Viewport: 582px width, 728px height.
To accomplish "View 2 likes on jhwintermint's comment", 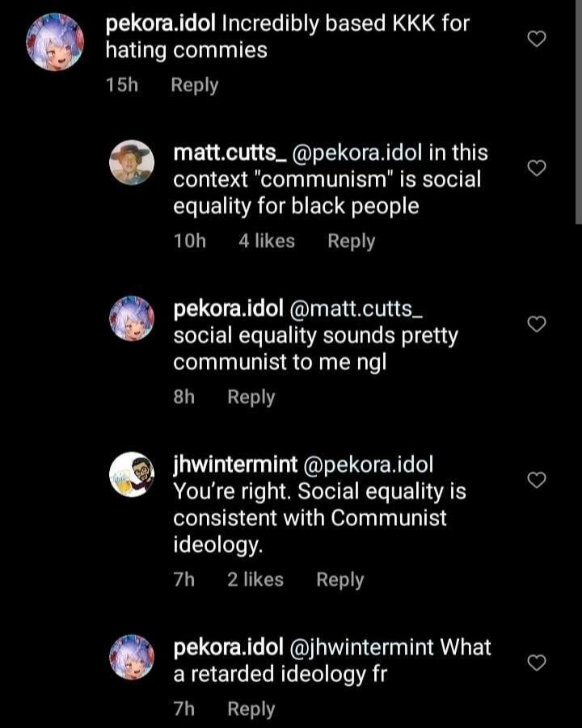I will (255, 579).
